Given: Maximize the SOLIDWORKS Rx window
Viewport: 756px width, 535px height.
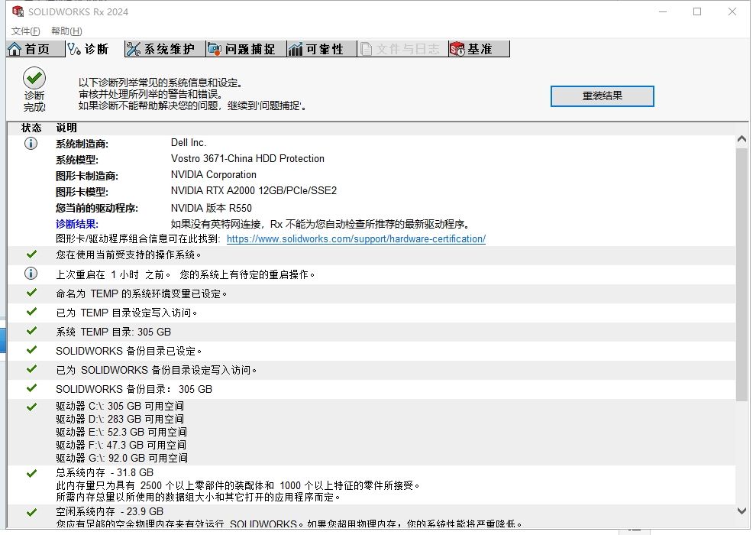Looking at the screenshot, I should tap(697, 11).
